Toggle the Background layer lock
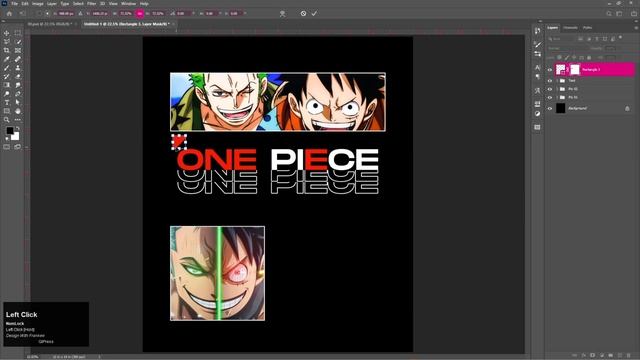The width and height of the screenshot is (640, 360). (627, 109)
